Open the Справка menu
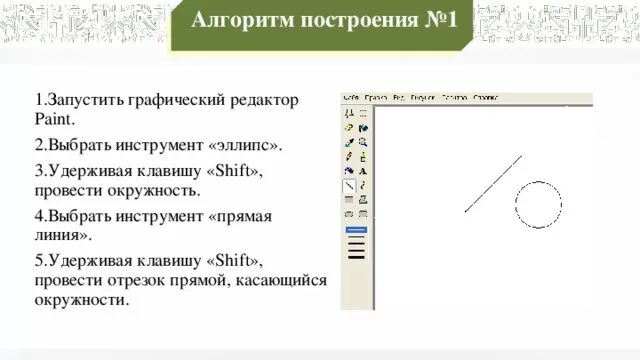 pos(485,98)
